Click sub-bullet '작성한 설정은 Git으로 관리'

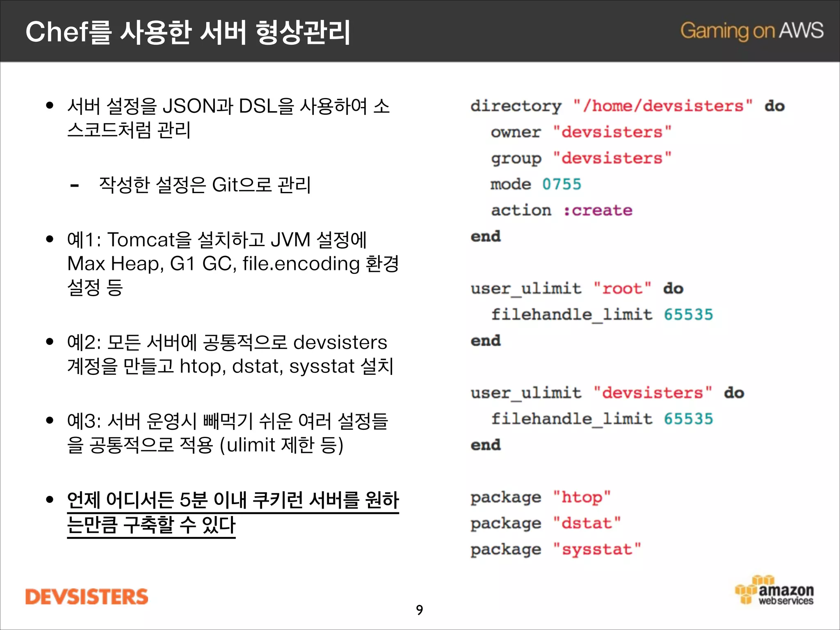[x=205, y=185]
